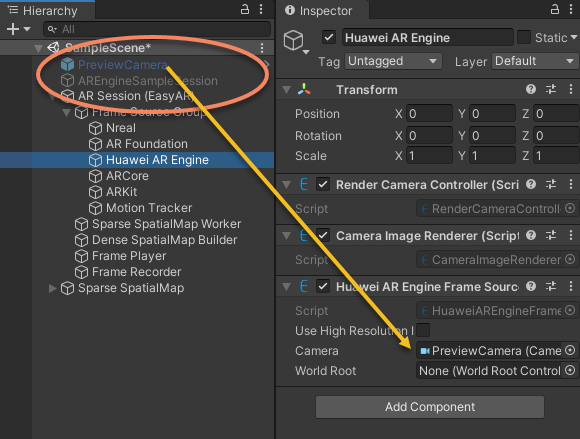Select Sparse SpatialMap Worker
Viewport: 580px width, 439px height.
point(166,224)
